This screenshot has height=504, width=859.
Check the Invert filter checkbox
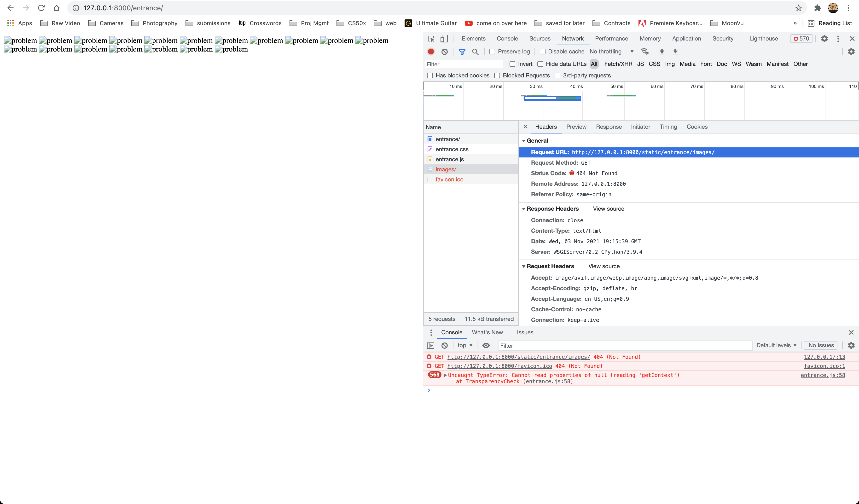click(512, 64)
